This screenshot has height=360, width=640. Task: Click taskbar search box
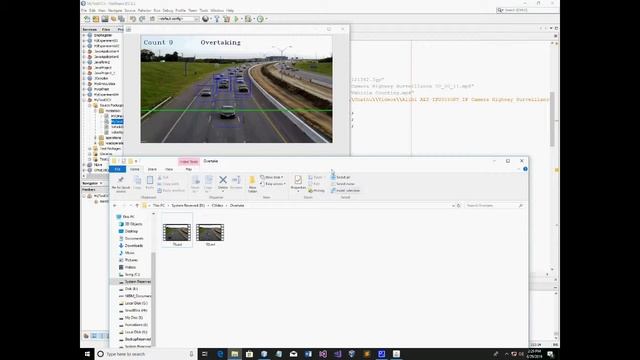[146, 354]
